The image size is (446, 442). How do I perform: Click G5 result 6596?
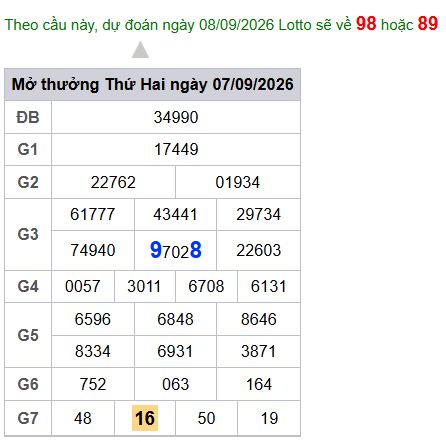93,319
